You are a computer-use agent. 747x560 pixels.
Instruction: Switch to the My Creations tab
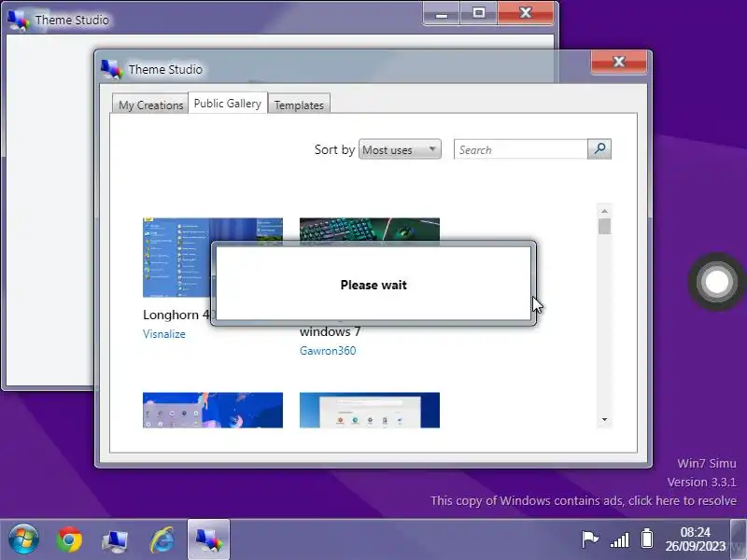coord(150,105)
